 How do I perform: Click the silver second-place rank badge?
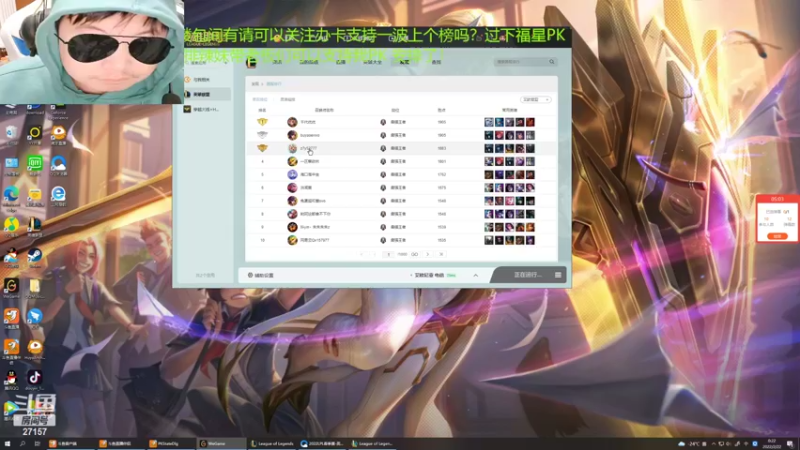262,135
